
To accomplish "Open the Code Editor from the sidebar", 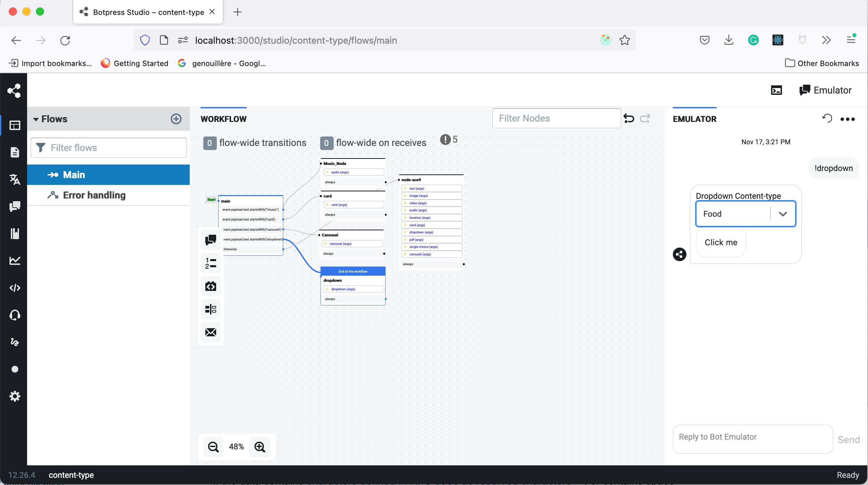I will pyautogui.click(x=15, y=288).
